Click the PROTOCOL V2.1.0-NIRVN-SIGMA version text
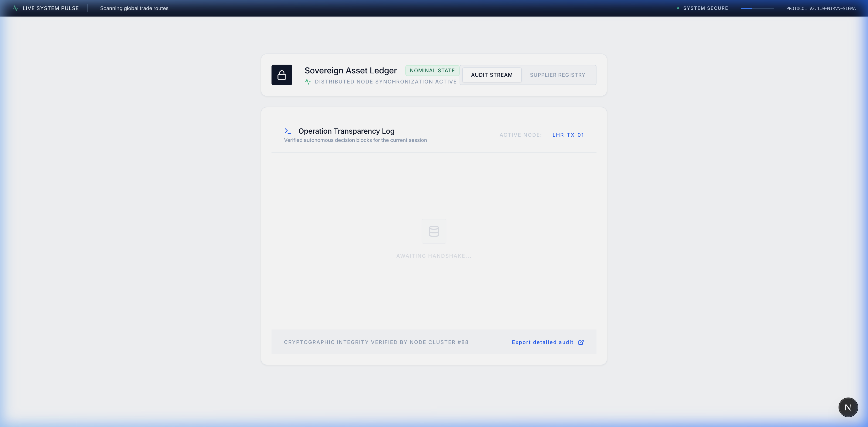Image resolution: width=868 pixels, height=427 pixels. 821,9
